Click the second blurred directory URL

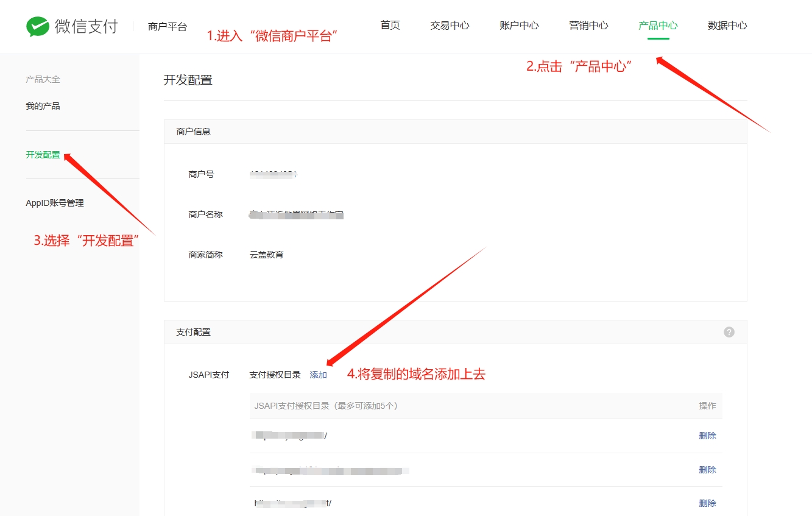(331, 470)
